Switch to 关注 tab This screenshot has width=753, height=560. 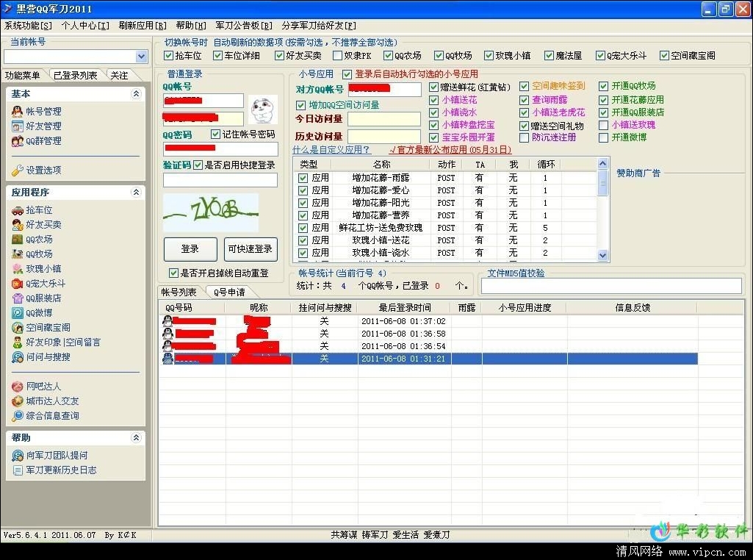click(x=120, y=76)
